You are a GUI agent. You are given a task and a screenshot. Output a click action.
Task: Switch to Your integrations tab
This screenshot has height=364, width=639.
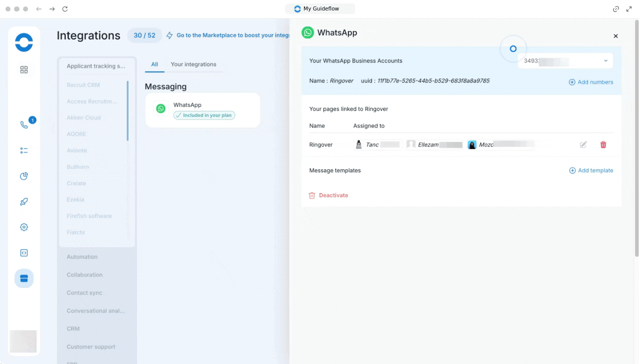(x=193, y=64)
